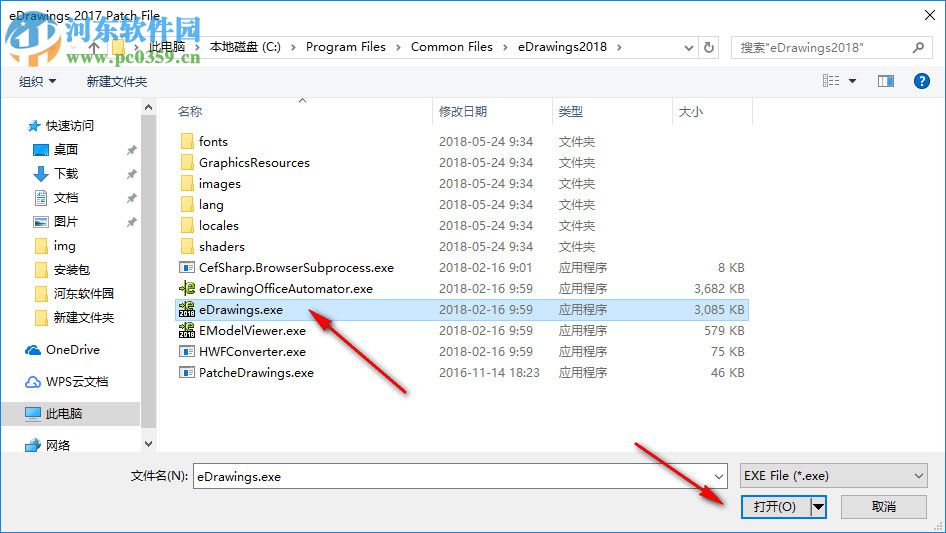
Task: Sort by 名称 column header
Action: pos(189,112)
